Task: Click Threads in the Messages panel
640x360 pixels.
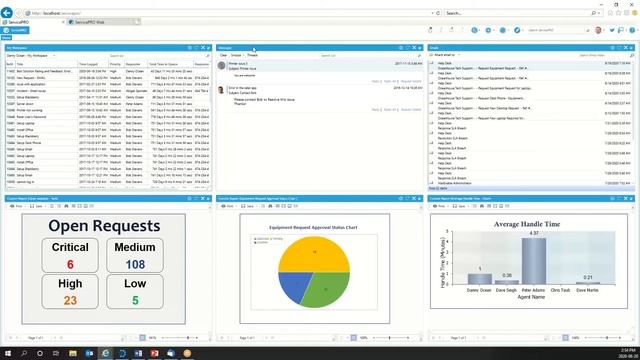Action: pyautogui.click(x=252, y=55)
